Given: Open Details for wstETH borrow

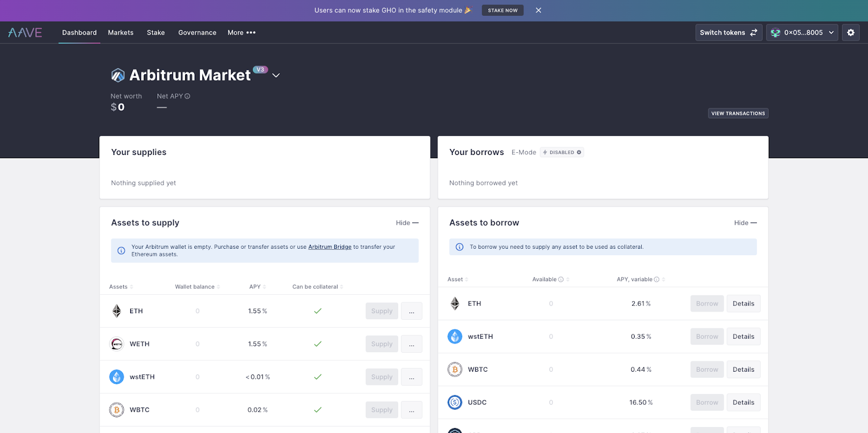Looking at the screenshot, I should [743, 337].
